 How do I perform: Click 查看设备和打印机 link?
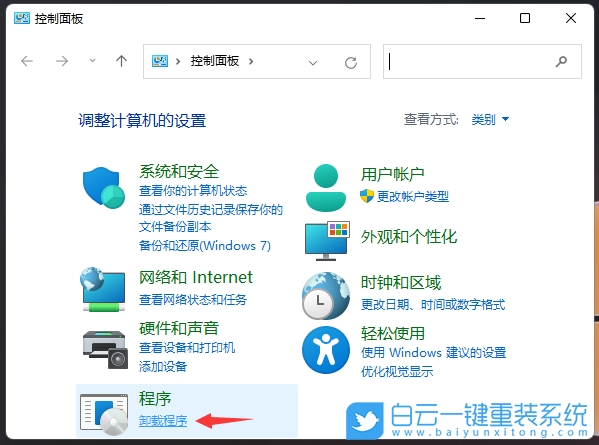(x=187, y=347)
